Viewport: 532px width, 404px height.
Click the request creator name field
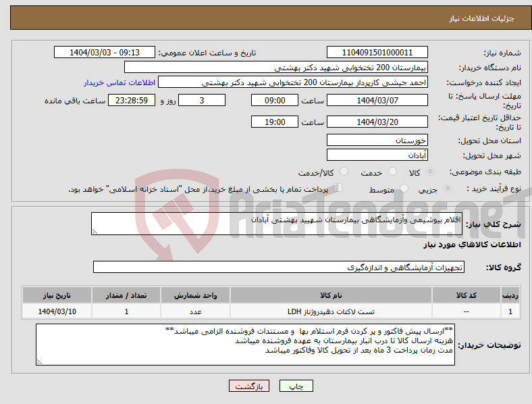pos(293,82)
